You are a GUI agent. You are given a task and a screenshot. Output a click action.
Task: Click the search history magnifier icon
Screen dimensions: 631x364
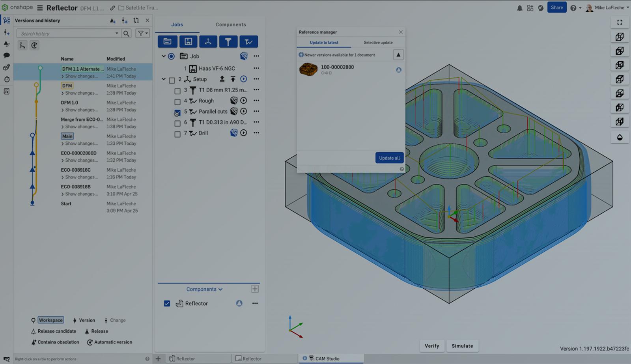coord(126,34)
